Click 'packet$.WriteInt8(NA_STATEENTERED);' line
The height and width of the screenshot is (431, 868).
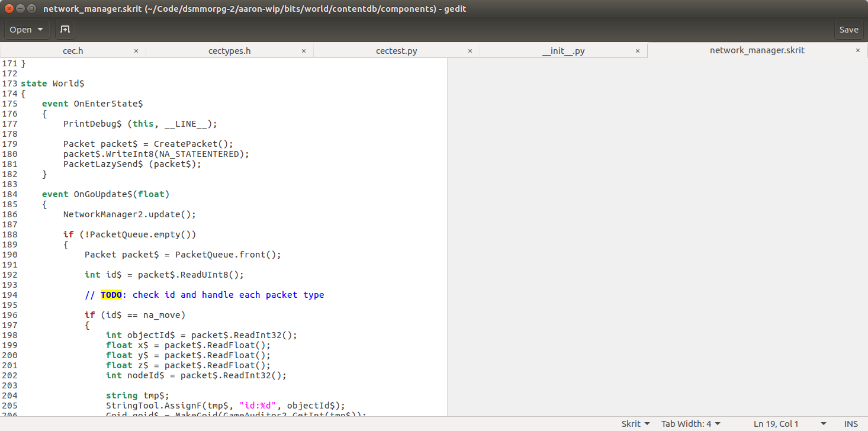click(156, 154)
